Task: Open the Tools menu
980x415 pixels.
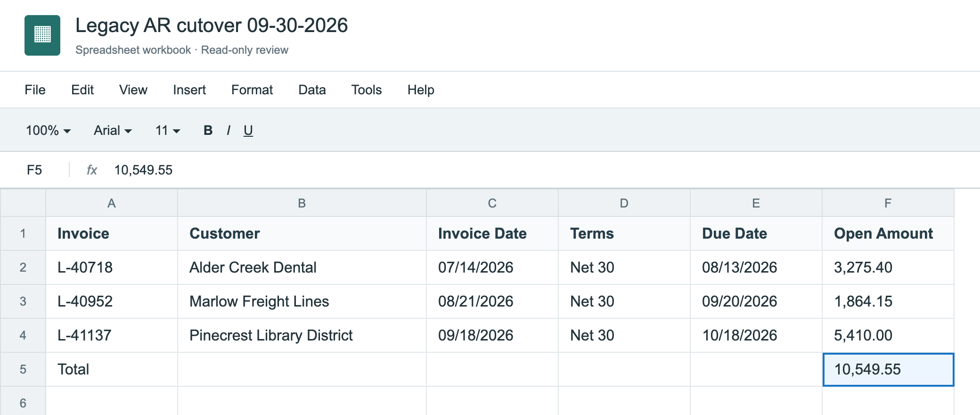Action: coord(367,90)
